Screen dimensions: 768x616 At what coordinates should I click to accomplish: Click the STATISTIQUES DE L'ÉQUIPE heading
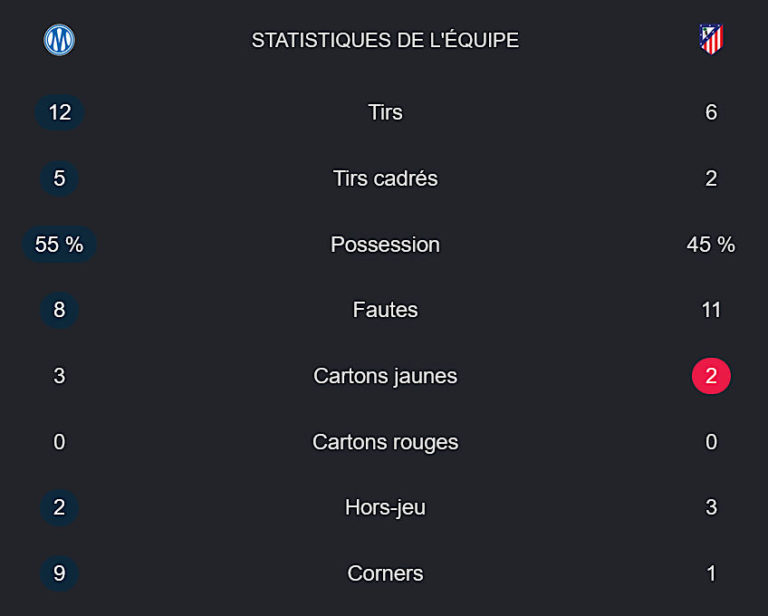point(385,40)
